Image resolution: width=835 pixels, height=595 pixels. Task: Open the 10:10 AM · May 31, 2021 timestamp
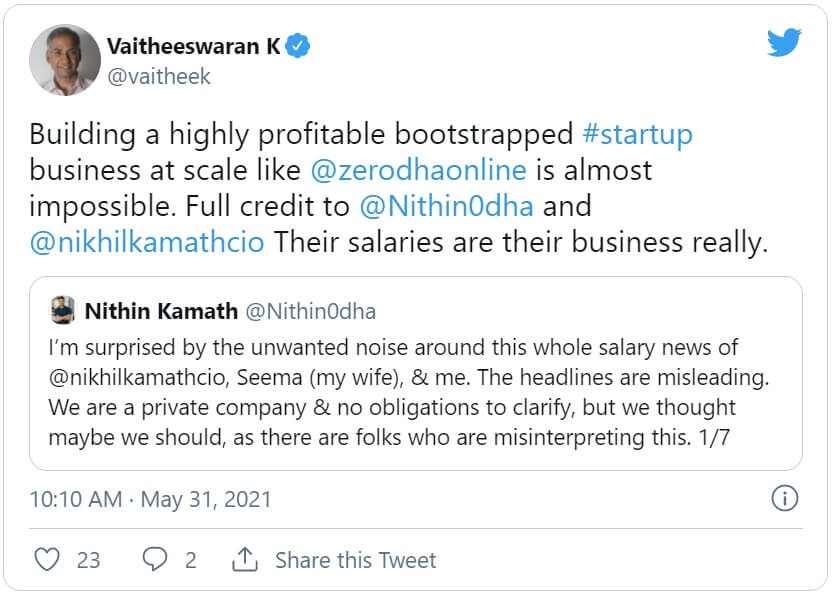click(150, 498)
